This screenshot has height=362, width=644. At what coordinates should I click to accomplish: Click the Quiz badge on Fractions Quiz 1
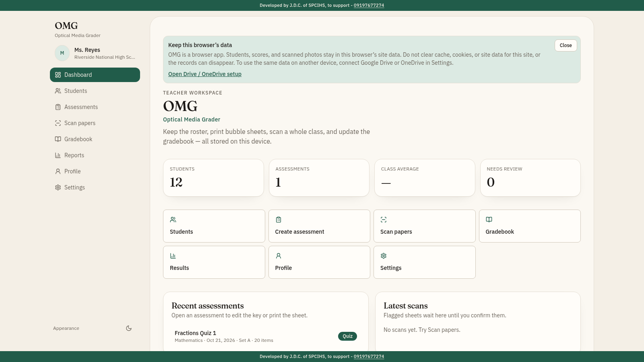pos(347,336)
